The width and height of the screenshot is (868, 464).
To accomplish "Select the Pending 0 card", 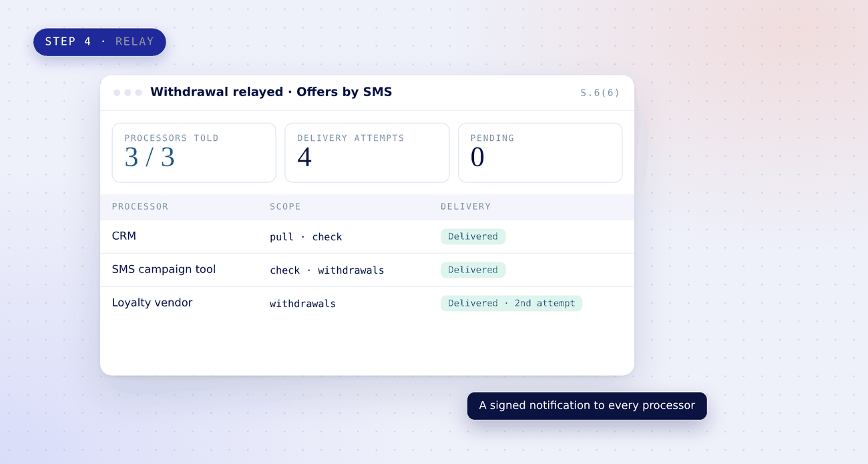I will (540, 153).
